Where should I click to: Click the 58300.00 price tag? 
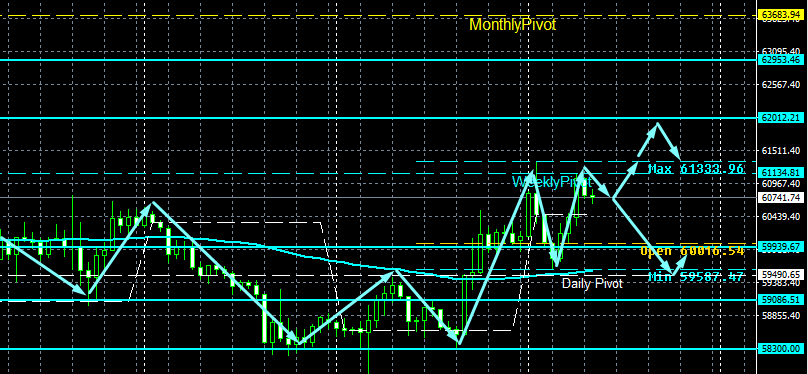tap(781, 348)
